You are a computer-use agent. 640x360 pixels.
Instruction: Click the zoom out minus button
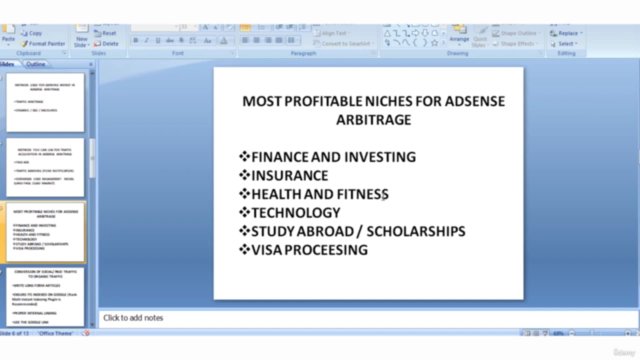pyautogui.click(x=572, y=333)
